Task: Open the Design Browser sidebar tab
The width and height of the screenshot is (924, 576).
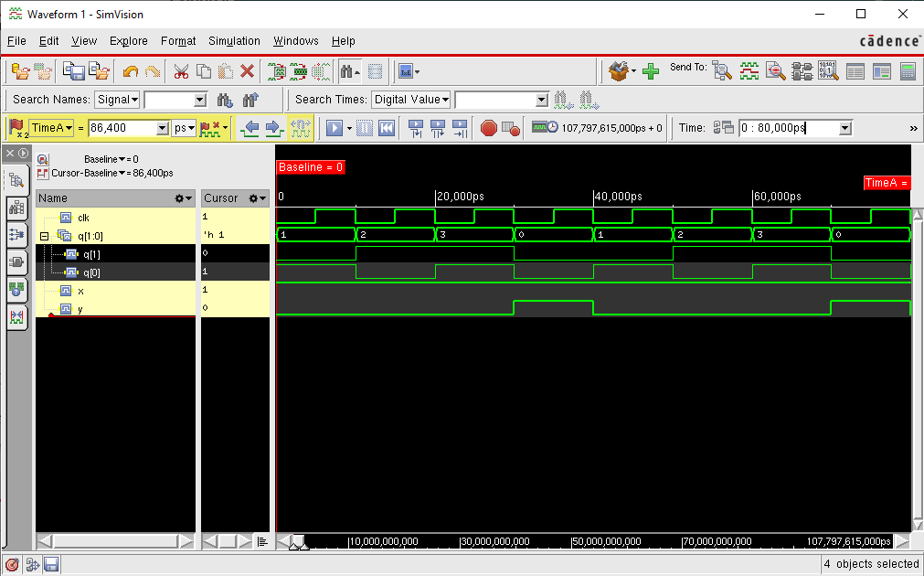Action: coord(17,181)
